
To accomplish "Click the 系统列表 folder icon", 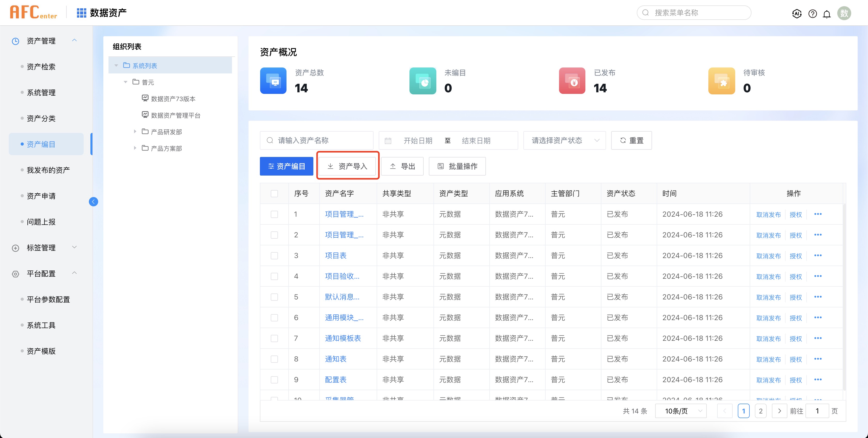I will [x=127, y=65].
